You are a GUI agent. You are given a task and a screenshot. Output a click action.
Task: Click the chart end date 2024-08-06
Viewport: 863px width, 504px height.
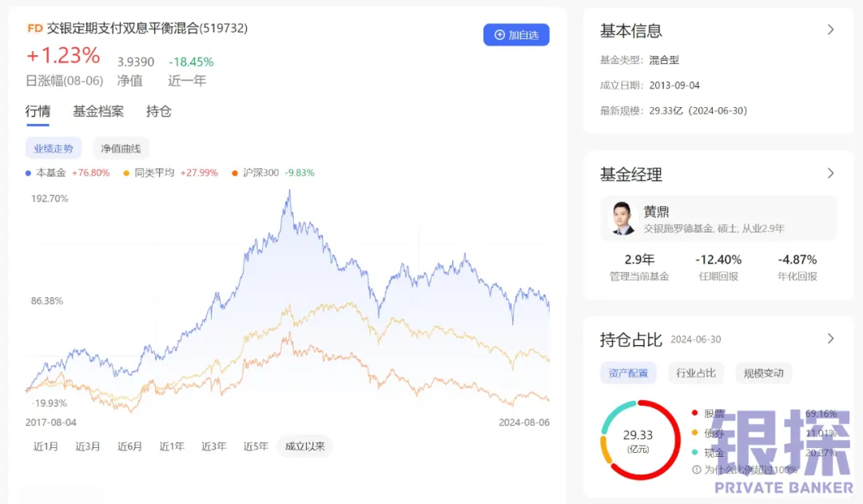pos(524,422)
